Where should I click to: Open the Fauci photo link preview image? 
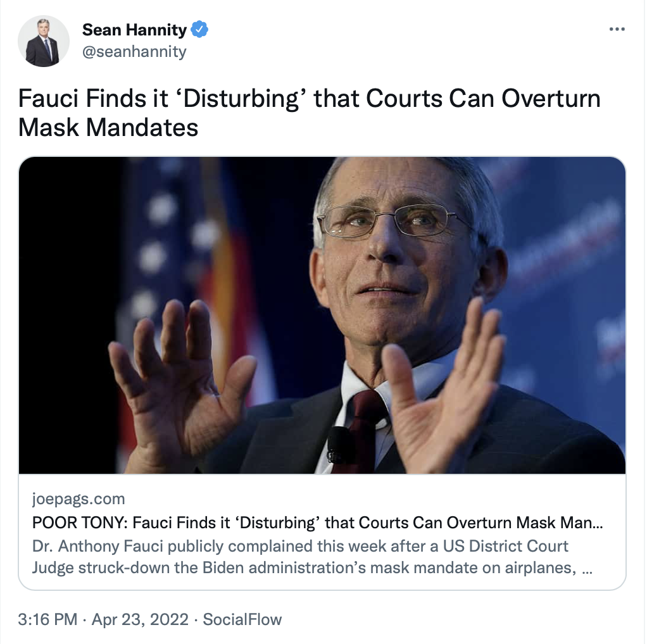(x=322, y=316)
